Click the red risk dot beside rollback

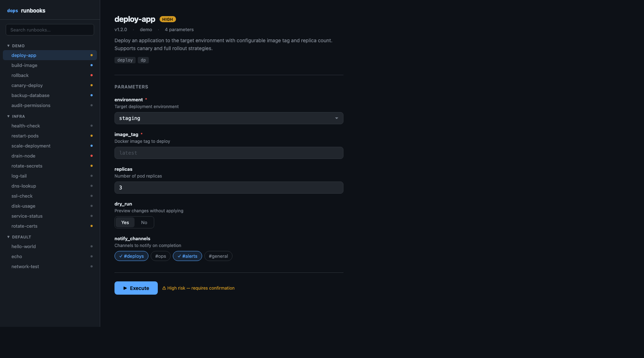coord(92,75)
